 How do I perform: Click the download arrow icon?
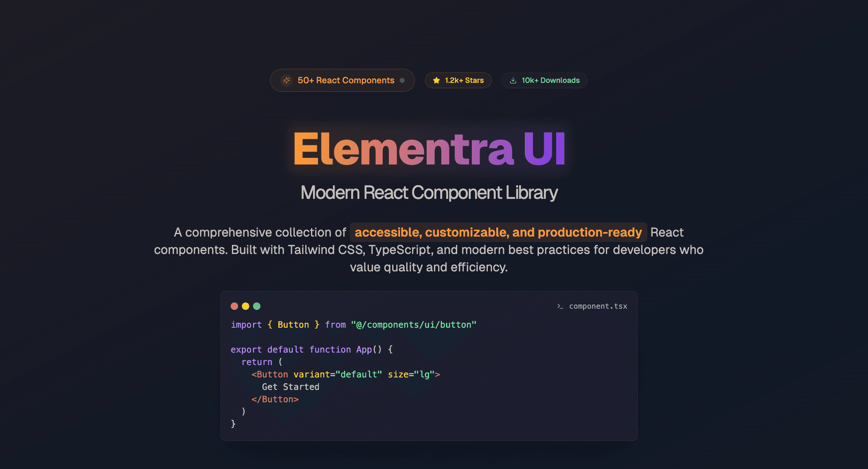pos(513,80)
